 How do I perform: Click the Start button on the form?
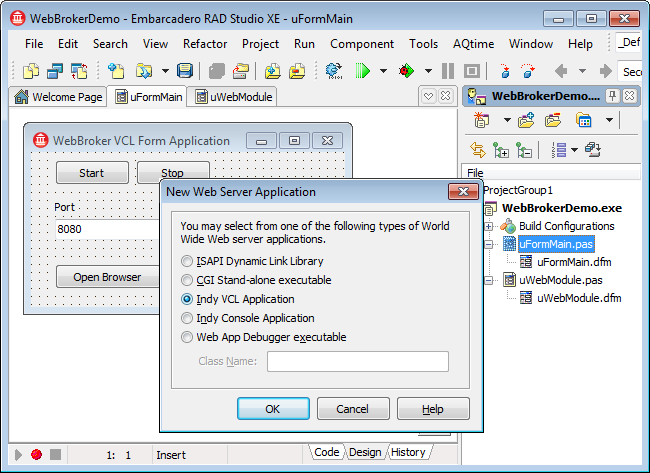coord(92,173)
